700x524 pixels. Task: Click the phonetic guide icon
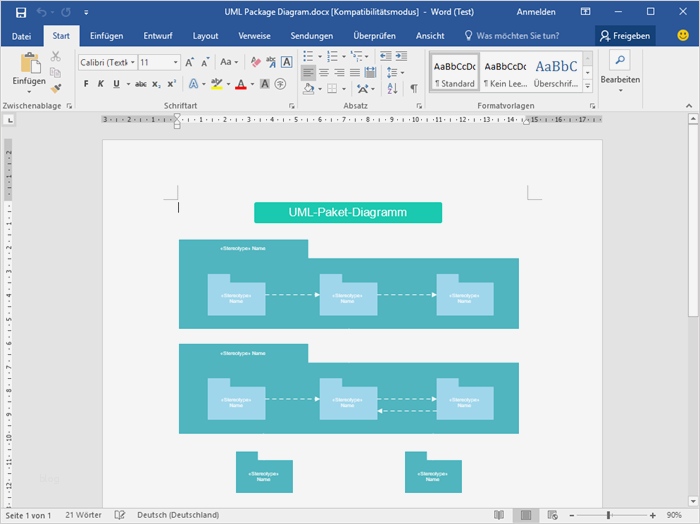coord(271,62)
